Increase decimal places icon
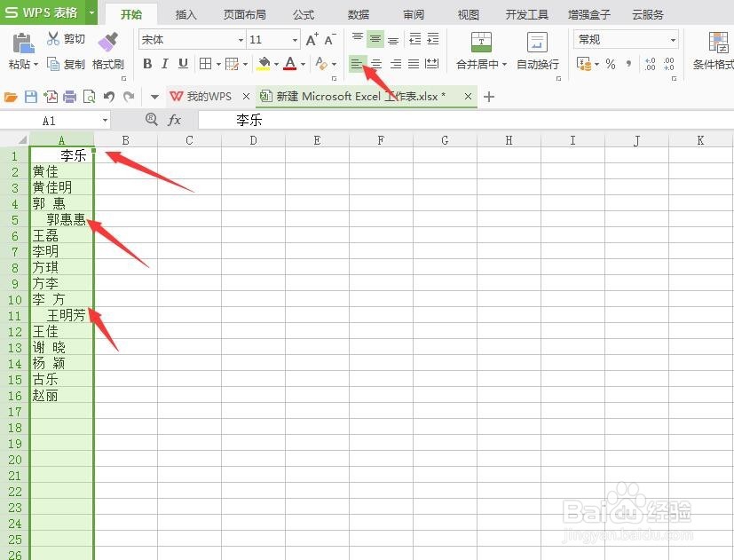 tap(651, 64)
